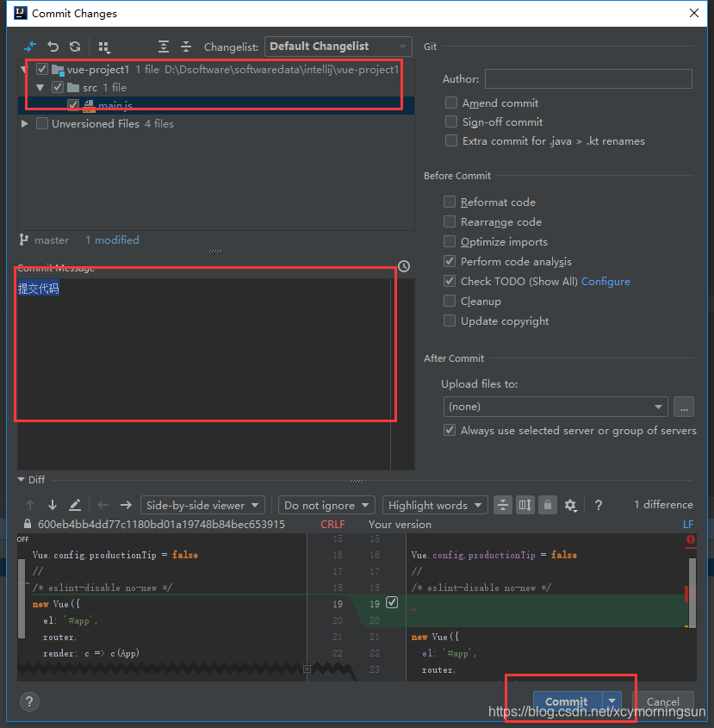Viewport: 714px width, 728px height.
Task: Click inside the Author input field
Action: pyautogui.click(x=588, y=78)
